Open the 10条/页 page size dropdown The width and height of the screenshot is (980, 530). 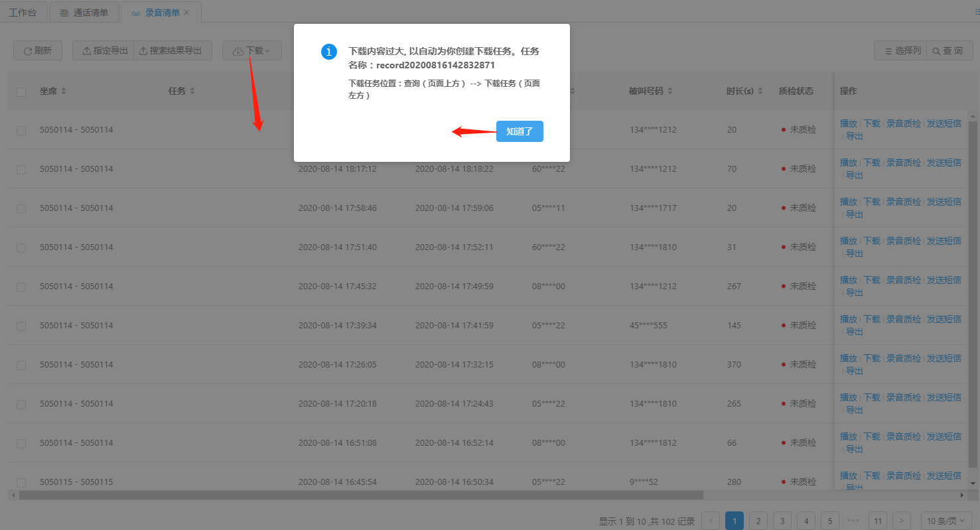(x=946, y=521)
